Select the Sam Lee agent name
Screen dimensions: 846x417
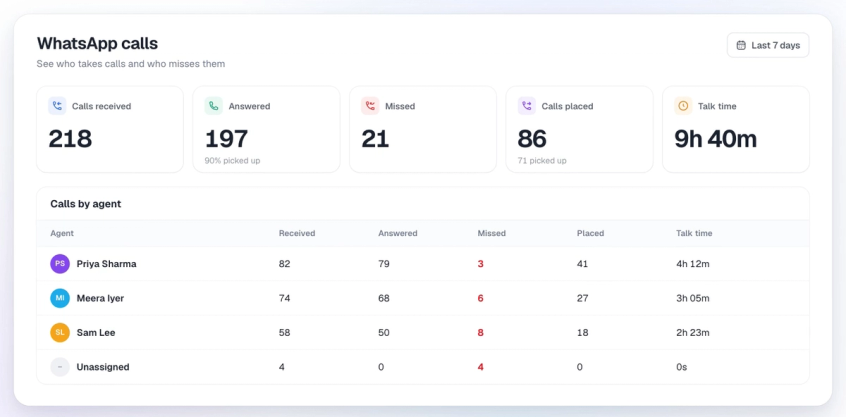96,333
